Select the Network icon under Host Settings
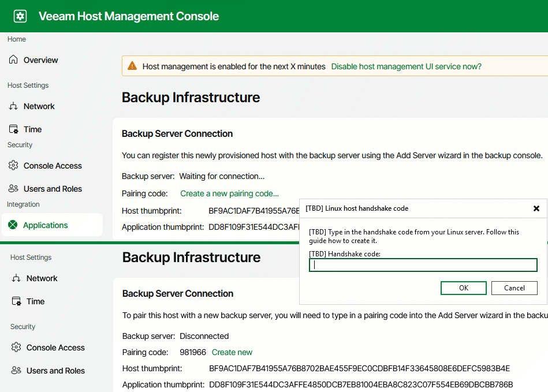This screenshot has width=548, height=392. tap(13, 106)
